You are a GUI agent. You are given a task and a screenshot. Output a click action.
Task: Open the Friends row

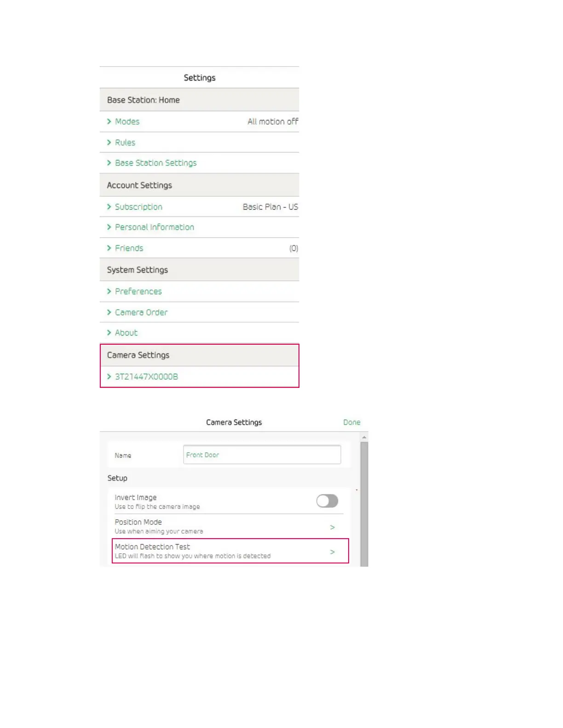click(x=199, y=248)
